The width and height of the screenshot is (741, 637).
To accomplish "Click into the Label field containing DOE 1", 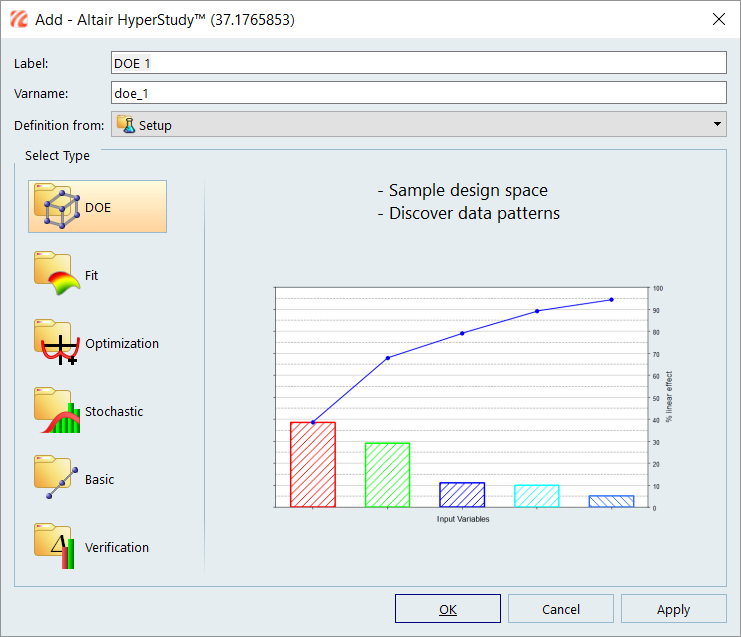I will [x=419, y=63].
